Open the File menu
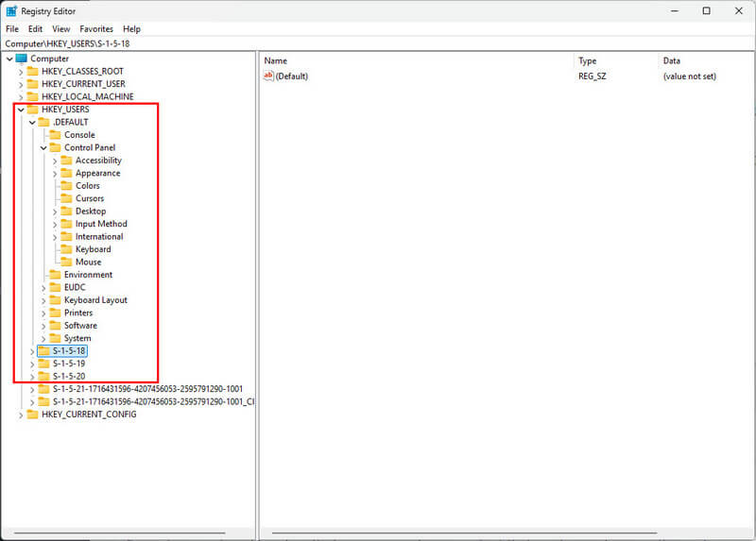This screenshot has height=541, width=756. point(12,29)
